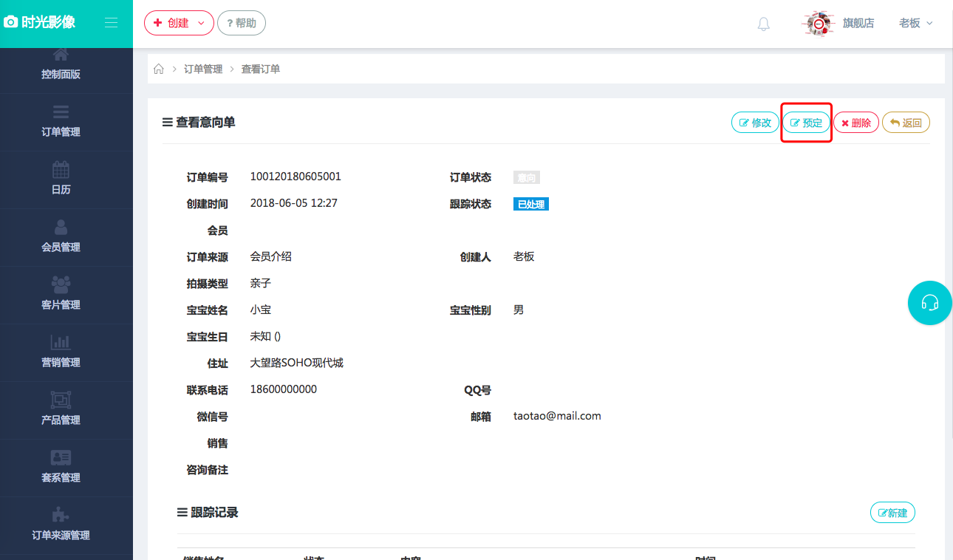This screenshot has height=560, width=953.
Task: Toggle the sidebar hamburger menu icon
Action: tap(111, 23)
